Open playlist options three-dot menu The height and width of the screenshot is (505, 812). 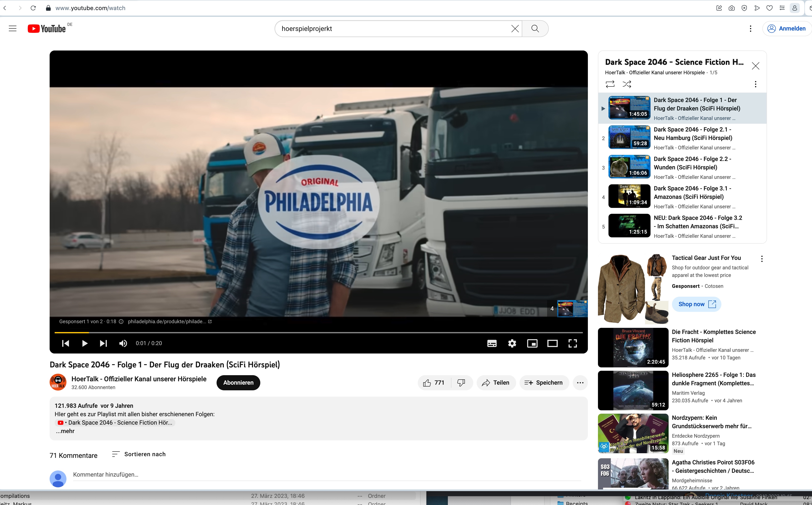755,84
